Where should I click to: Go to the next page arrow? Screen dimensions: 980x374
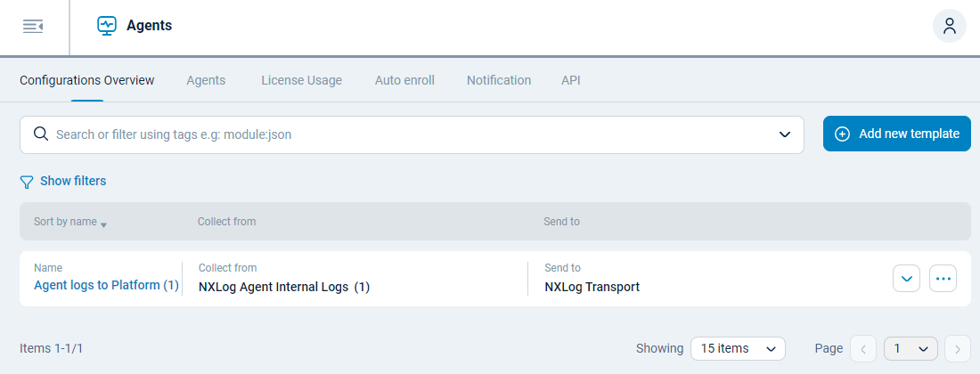click(957, 349)
